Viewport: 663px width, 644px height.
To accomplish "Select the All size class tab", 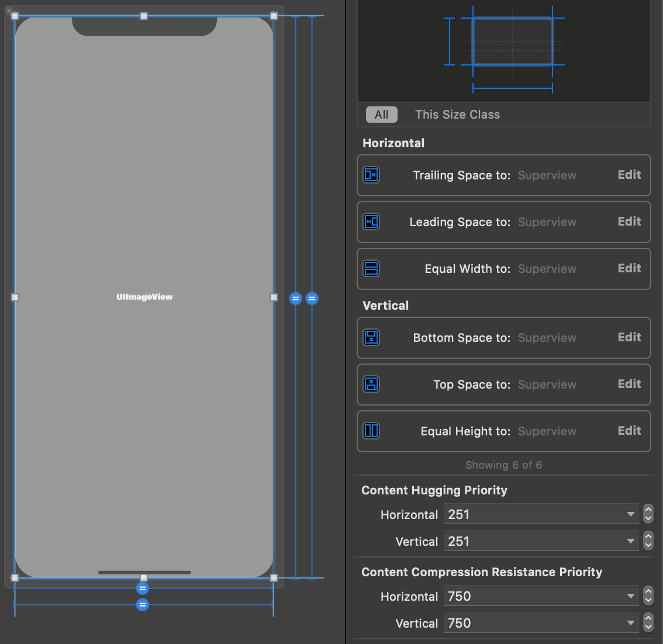I will pyautogui.click(x=381, y=115).
